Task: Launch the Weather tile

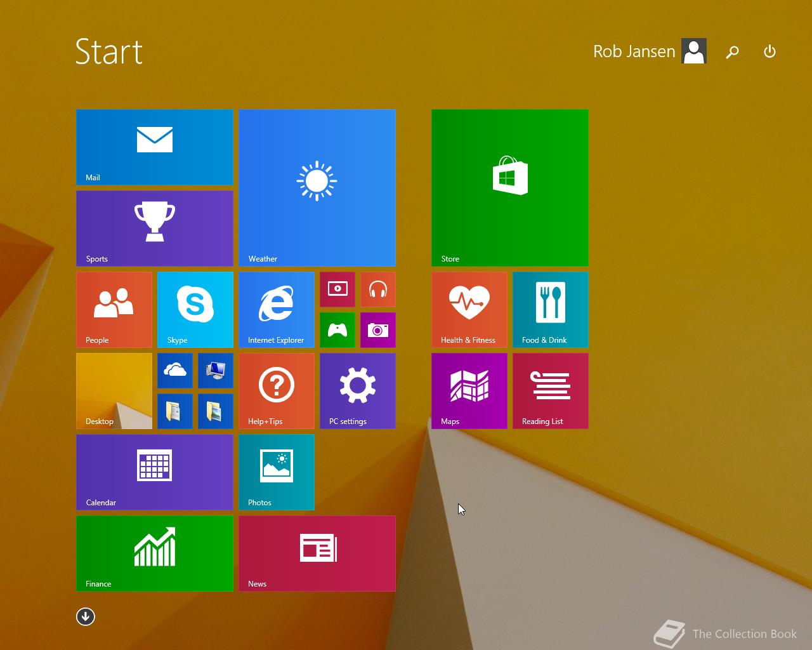Action: (317, 188)
